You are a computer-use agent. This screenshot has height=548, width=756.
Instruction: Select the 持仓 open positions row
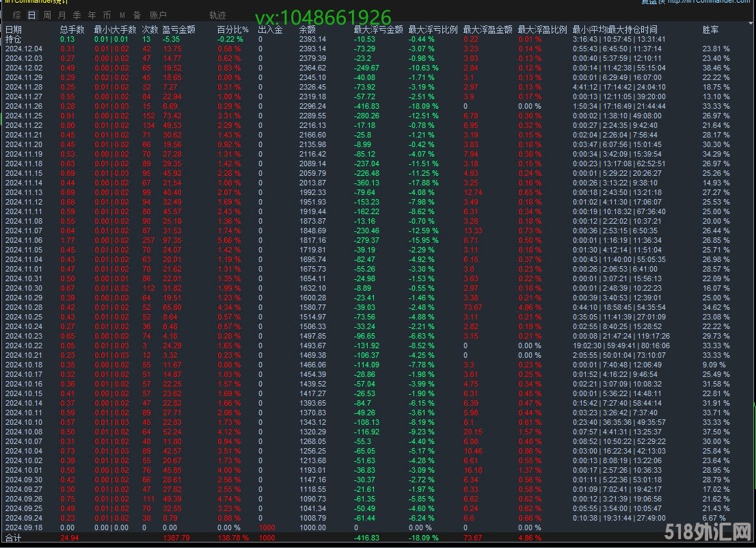pyautogui.click(x=378, y=40)
